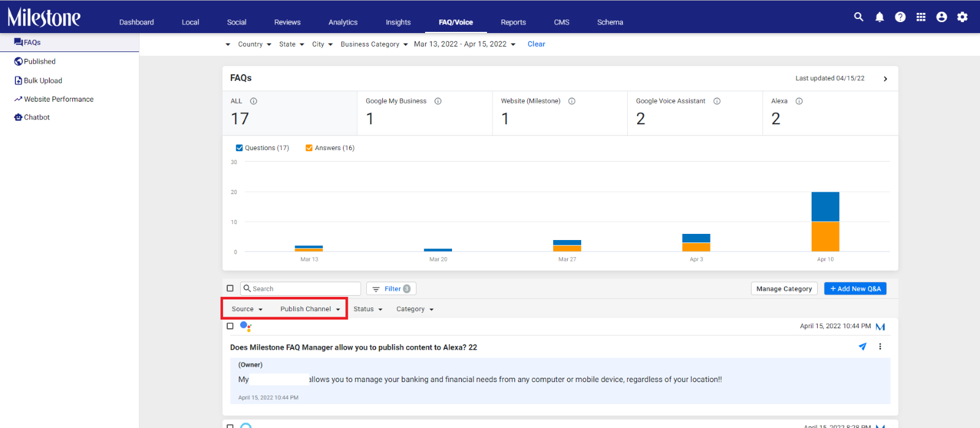
Task: Click the 'Last updated 04/15/22' text
Action: click(830, 78)
